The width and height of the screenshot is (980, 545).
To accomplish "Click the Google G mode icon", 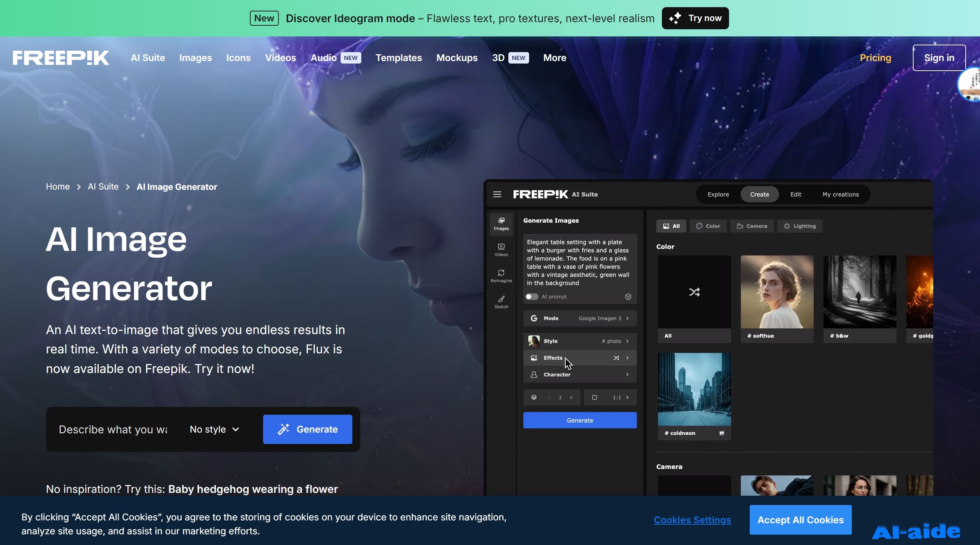I will [x=534, y=318].
